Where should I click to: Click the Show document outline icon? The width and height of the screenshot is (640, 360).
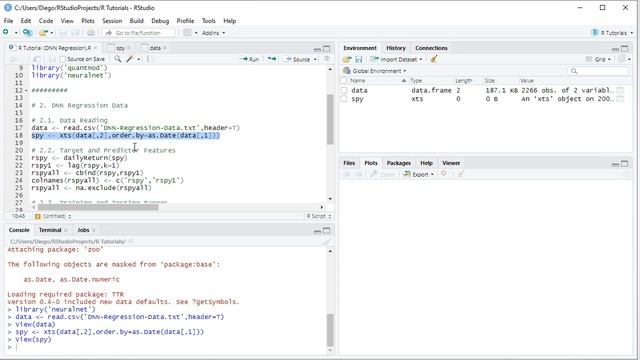click(327, 59)
